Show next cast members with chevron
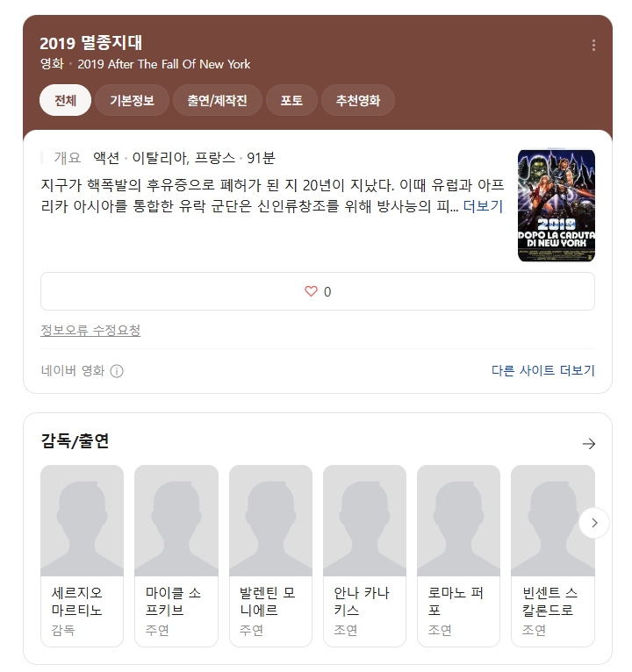This screenshot has height=672, width=632. pyautogui.click(x=594, y=523)
